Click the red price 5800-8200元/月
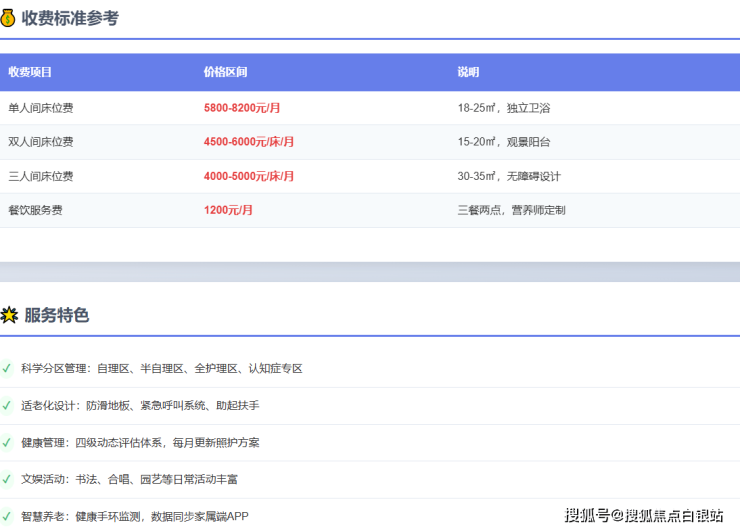The height and width of the screenshot is (531, 740). pos(242,108)
